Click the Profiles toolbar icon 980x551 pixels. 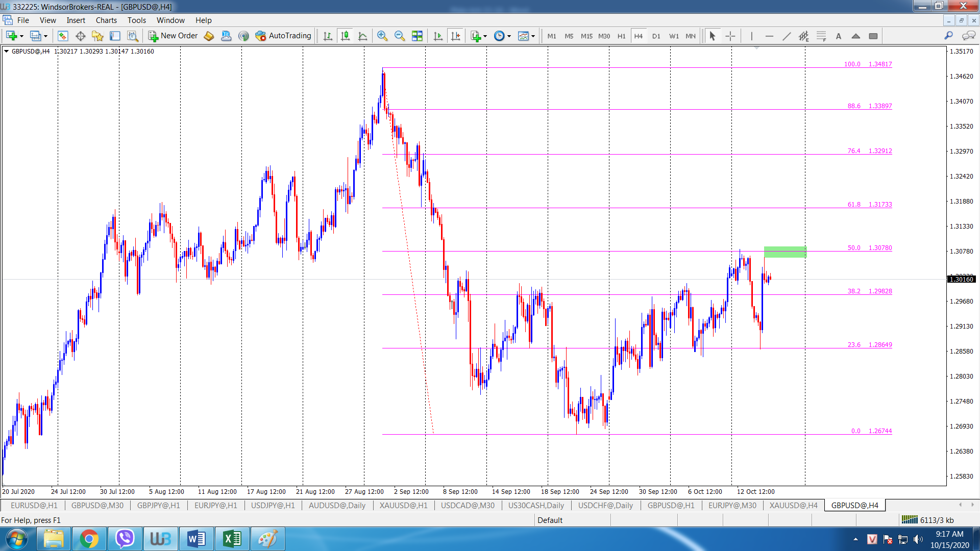(x=36, y=36)
